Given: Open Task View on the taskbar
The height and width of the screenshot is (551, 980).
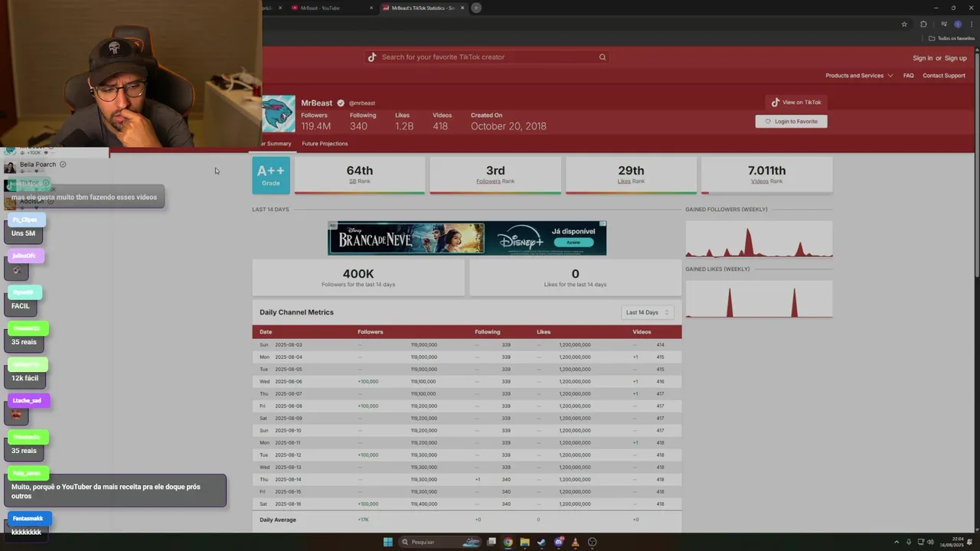Looking at the screenshot, I should point(492,542).
